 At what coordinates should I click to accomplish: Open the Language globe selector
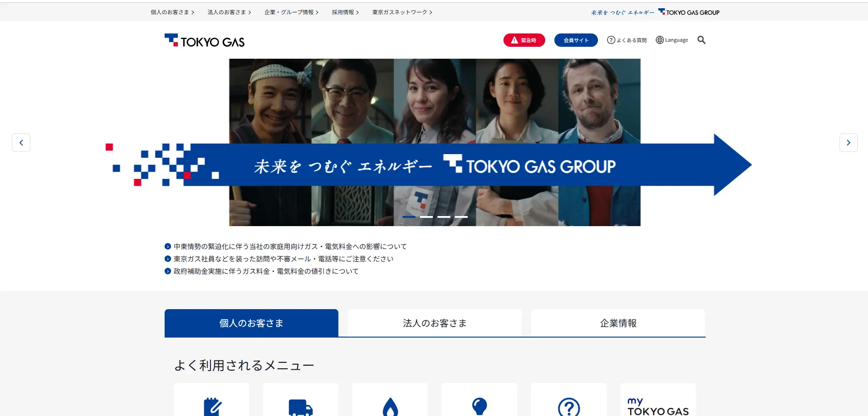coord(672,40)
